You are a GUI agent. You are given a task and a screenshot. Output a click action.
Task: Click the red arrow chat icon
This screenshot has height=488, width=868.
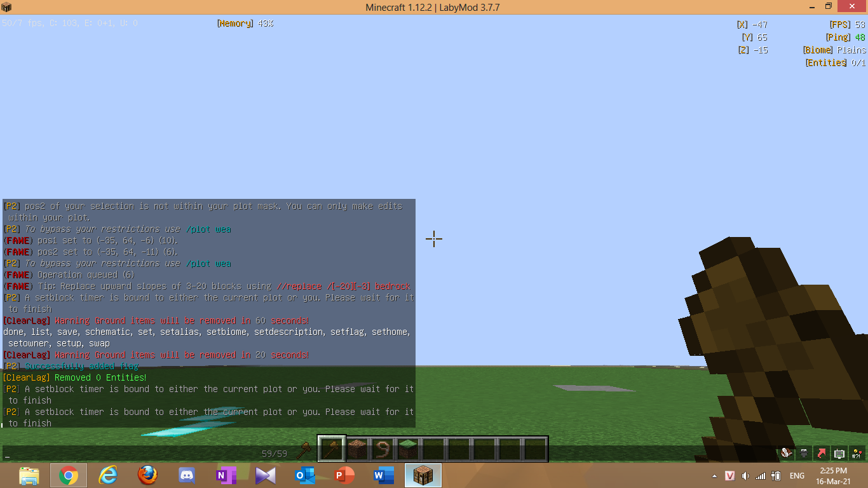(822, 453)
